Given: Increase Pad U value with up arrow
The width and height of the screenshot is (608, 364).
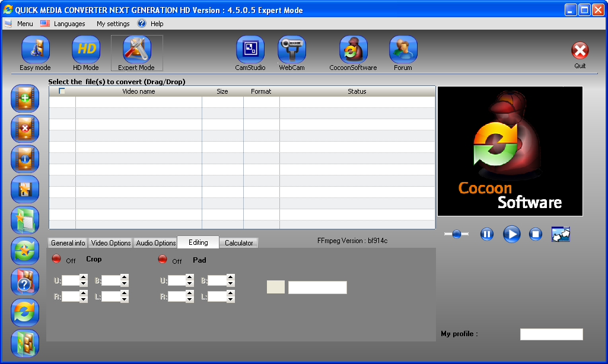Looking at the screenshot, I should pyautogui.click(x=190, y=277).
